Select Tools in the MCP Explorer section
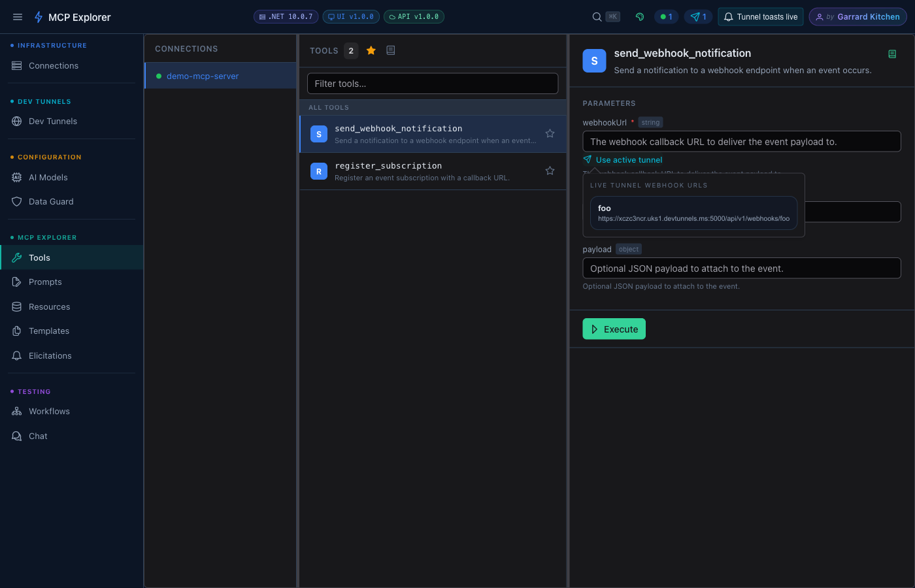This screenshot has height=588, width=915. click(72, 257)
